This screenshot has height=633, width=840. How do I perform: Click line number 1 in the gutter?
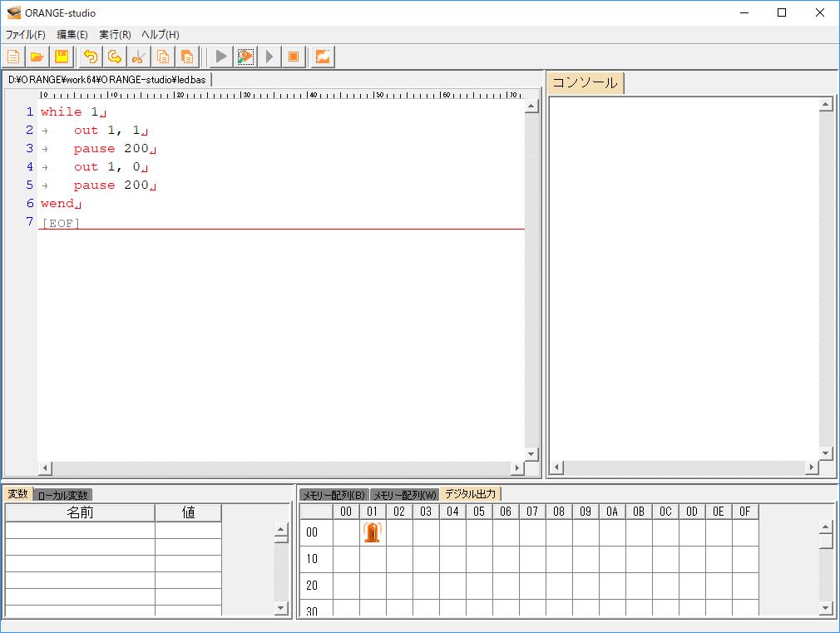click(x=30, y=111)
